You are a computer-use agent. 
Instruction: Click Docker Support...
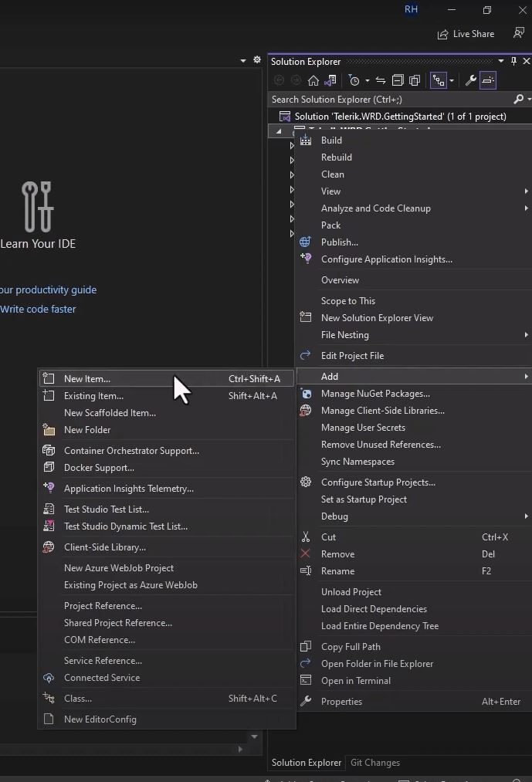tap(167, 467)
